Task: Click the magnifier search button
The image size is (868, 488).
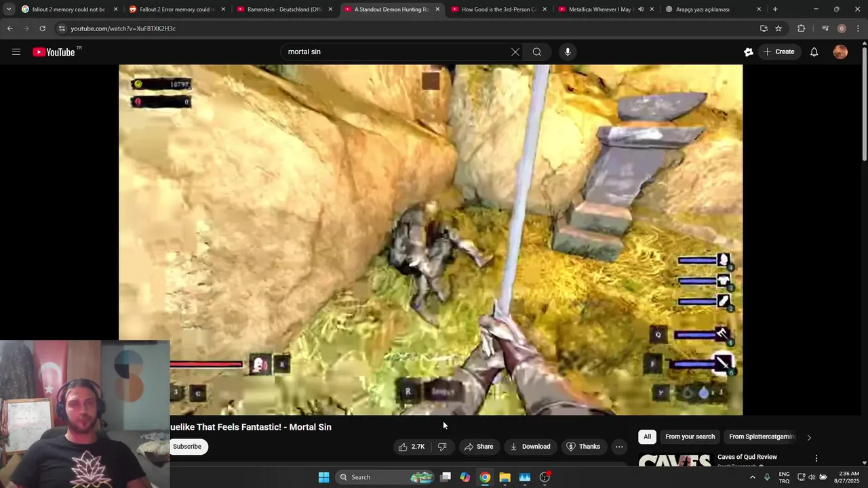Action: click(x=537, y=52)
